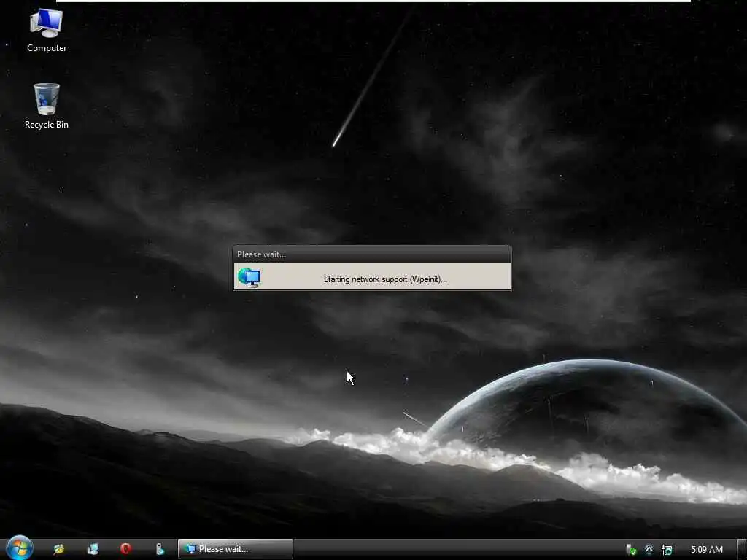Click the tray upward arrow icon
747x560 pixels.
coord(649,550)
